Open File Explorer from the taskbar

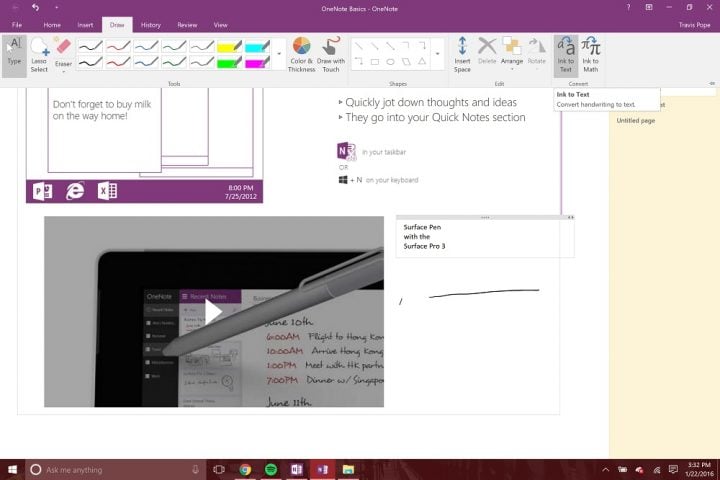[349, 469]
